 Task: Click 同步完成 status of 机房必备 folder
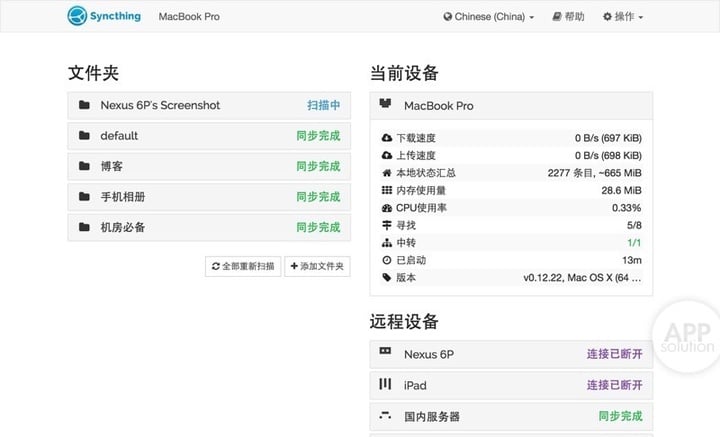coord(318,227)
